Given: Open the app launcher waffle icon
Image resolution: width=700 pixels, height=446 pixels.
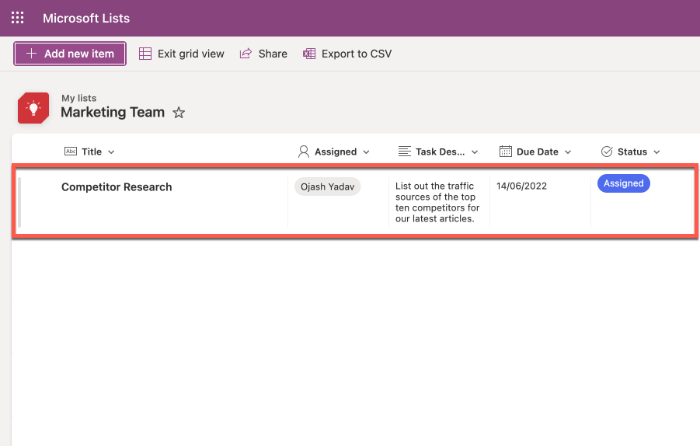Looking at the screenshot, I should point(17,18).
